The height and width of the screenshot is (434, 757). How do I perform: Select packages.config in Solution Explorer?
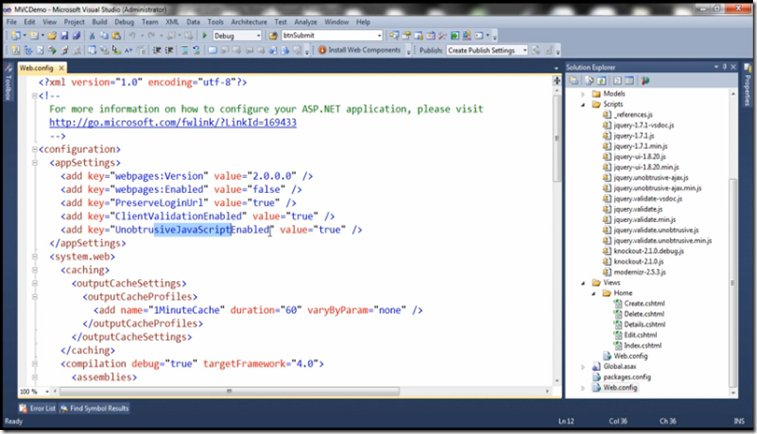click(627, 377)
